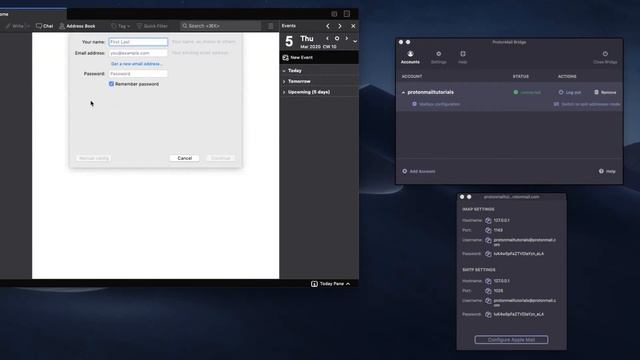Screen dimensions: 640x360
Task: Cancel the account setup dialog
Action: pyautogui.click(x=184, y=158)
